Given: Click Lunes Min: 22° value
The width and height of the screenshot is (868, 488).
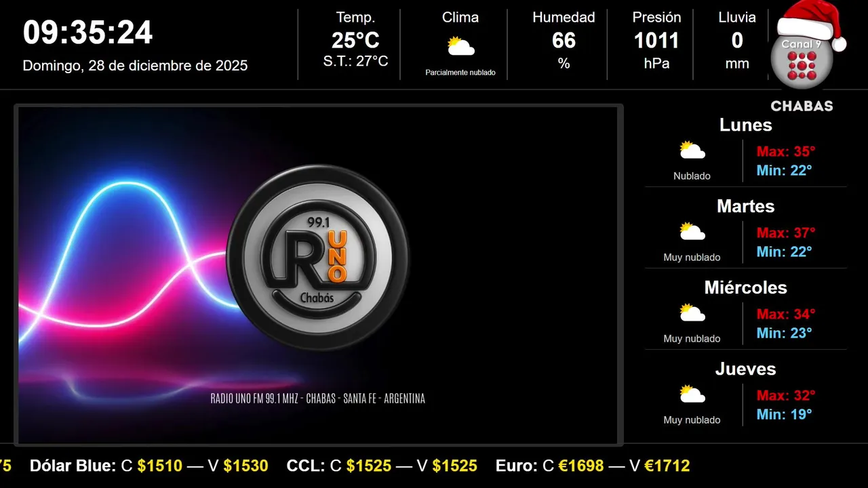Looking at the screenshot, I should click(x=784, y=170).
